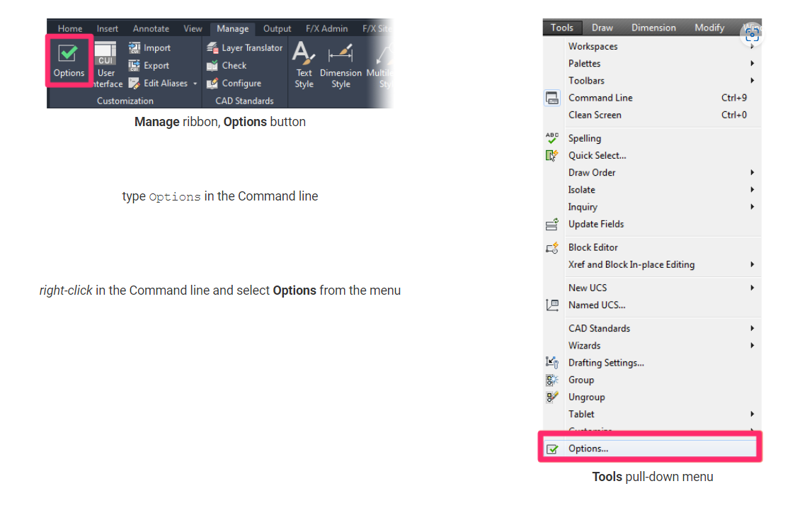This screenshot has height=508, width=812.
Task: Open the Text Style icon
Action: (x=304, y=53)
